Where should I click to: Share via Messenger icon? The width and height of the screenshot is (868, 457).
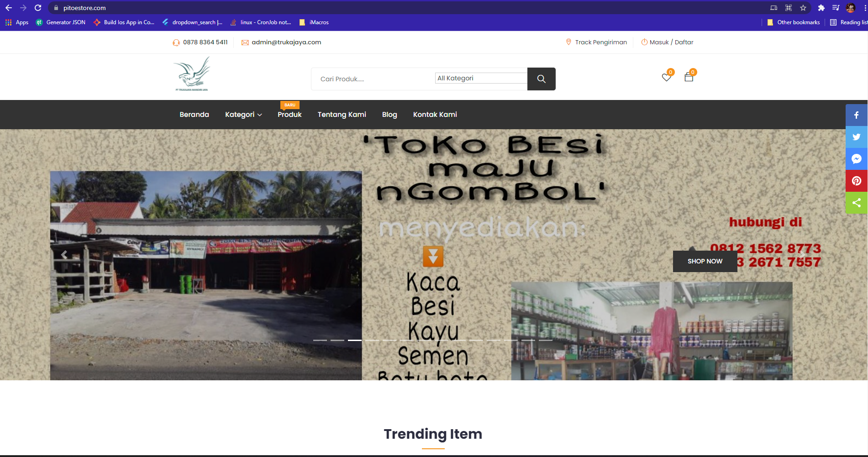pyautogui.click(x=856, y=159)
